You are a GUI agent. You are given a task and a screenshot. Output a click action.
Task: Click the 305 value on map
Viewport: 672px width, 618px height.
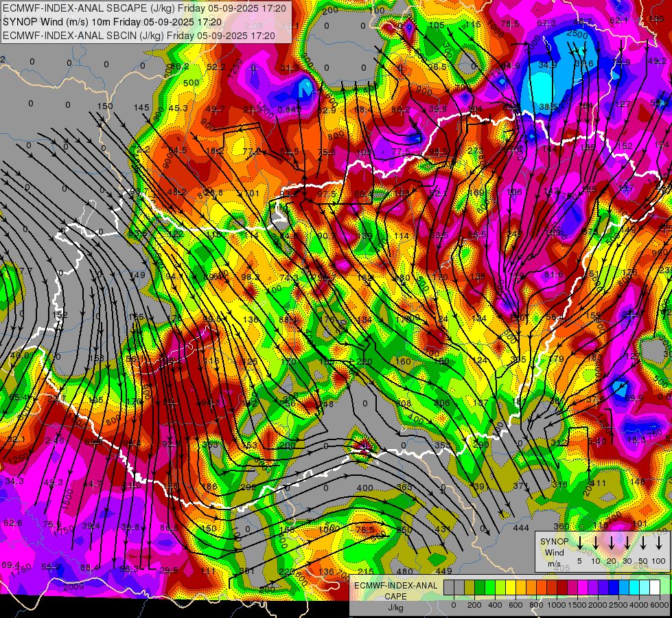point(518,359)
